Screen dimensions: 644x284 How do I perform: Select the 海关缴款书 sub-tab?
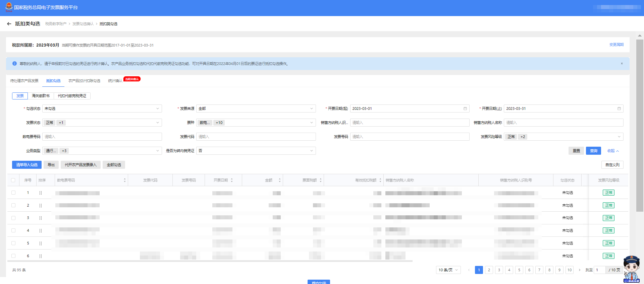click(41, 96)
